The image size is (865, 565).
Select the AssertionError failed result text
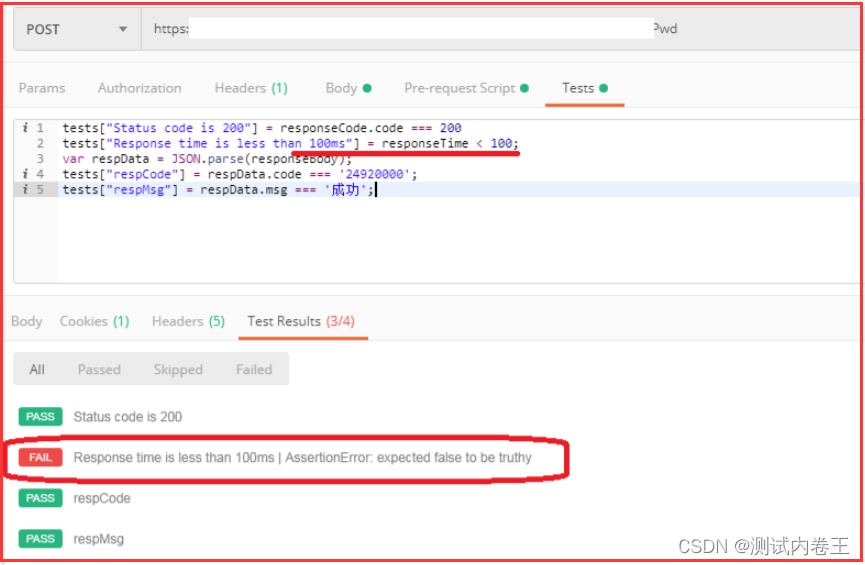302,457
